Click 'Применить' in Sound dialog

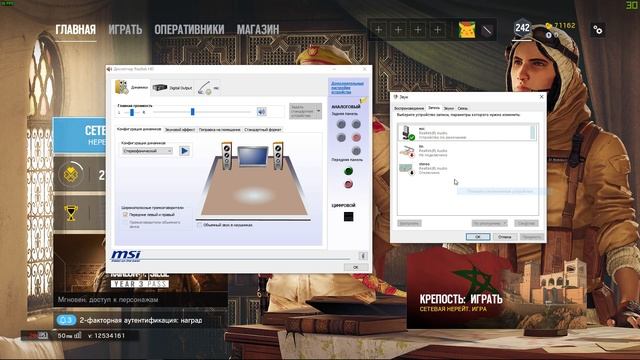pyautogui.click(x=531, y=237)
